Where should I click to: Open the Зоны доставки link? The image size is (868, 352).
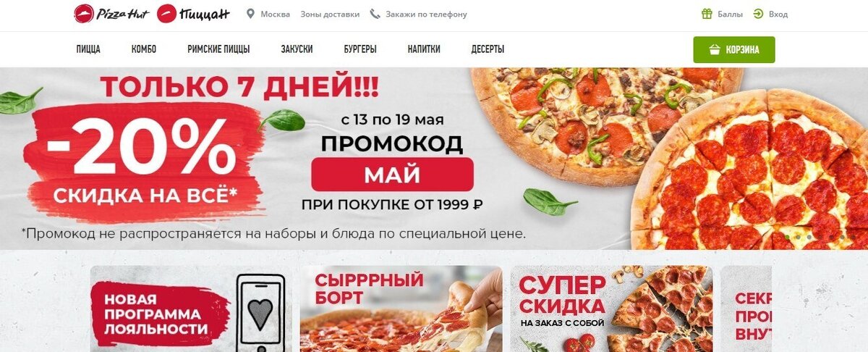330,14
